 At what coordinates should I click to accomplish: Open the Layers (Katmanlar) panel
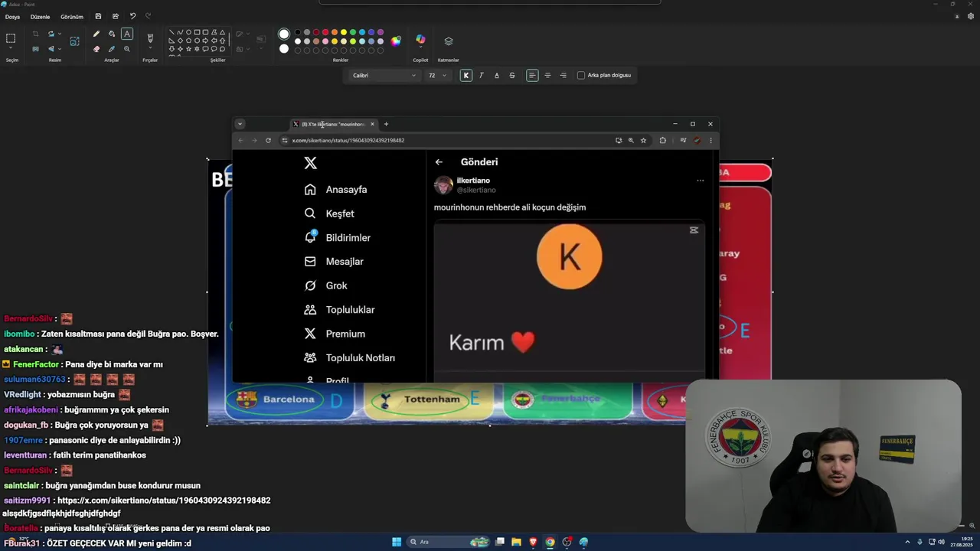[449, 41]
